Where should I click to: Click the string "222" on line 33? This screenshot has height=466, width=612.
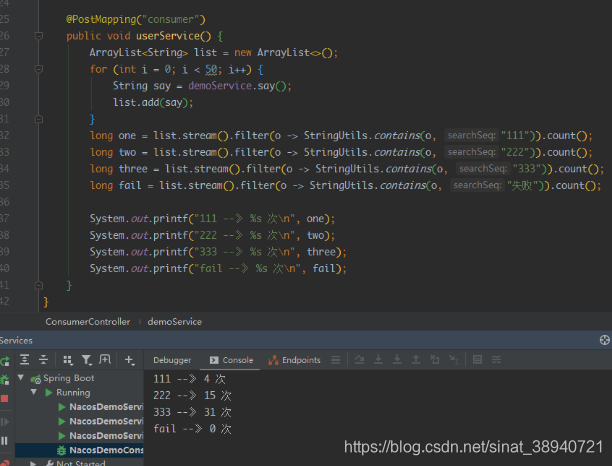click(x=515, y=152)
